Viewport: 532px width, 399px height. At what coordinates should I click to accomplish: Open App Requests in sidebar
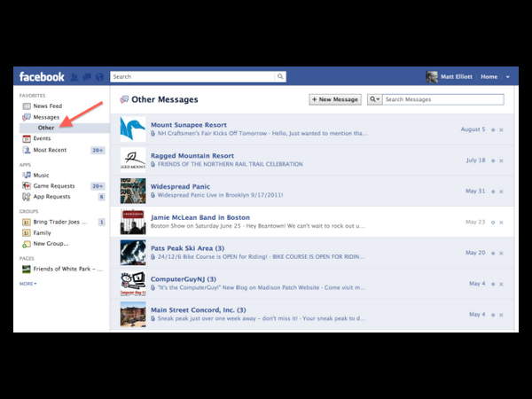coord(51,197)
